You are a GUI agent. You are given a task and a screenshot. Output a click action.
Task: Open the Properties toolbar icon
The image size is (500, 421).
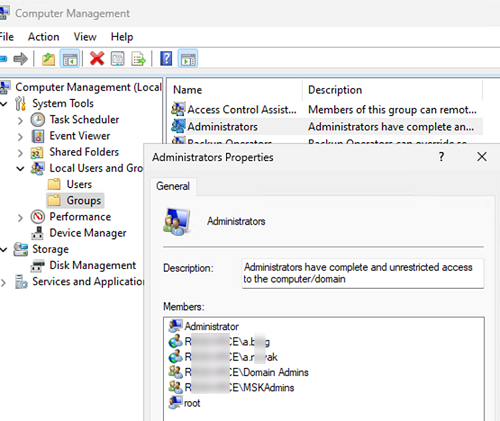118,59
